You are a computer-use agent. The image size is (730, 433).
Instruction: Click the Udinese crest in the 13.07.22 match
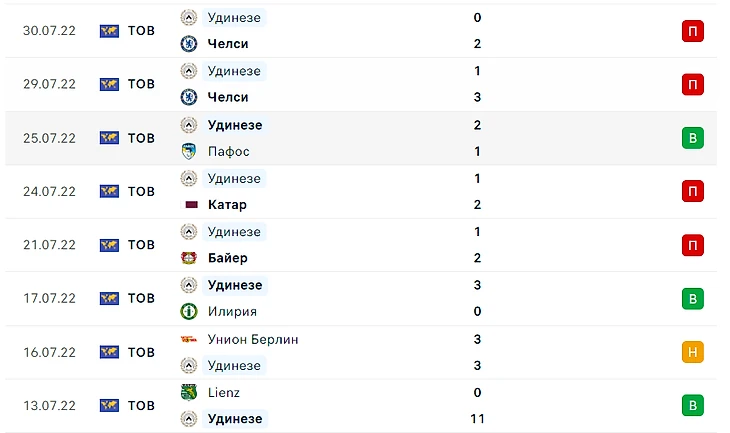click(x=188, y=419)
